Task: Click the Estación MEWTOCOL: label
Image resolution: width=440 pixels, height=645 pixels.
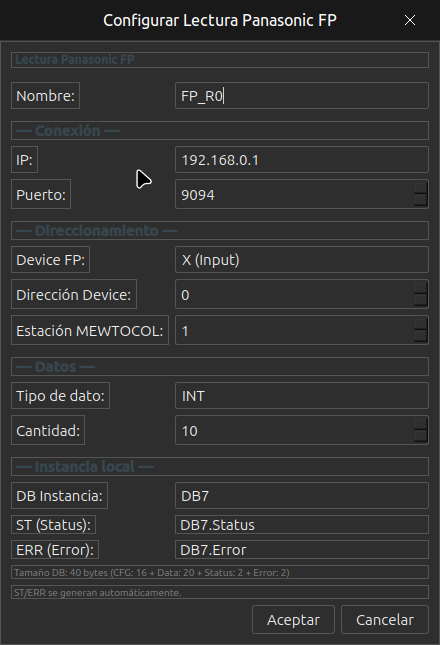Action: (x=90, y=330)
